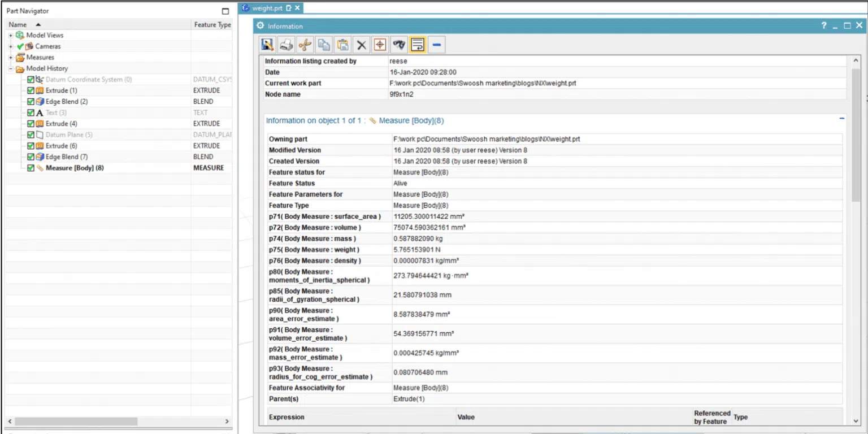Image resolution: width=868 pixels, height=434 pixels.
Task: Click the Paste clipboard icon
Action: [342, 45]
